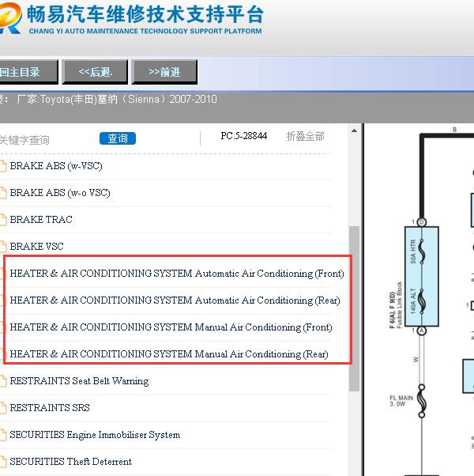Click document icon beside Seat Belt Warning
474x476 pixels.
(3, 381)
